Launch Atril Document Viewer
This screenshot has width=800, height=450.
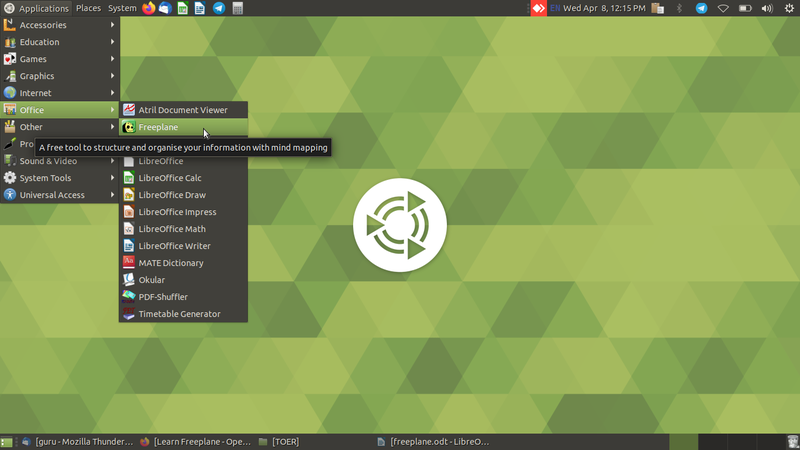click(x=184, y=110)
